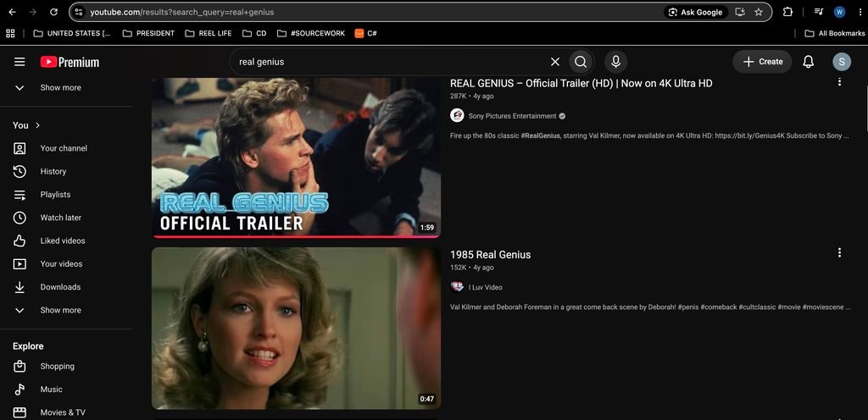
Task: Click the Create button
Action: tap(762, 62)
